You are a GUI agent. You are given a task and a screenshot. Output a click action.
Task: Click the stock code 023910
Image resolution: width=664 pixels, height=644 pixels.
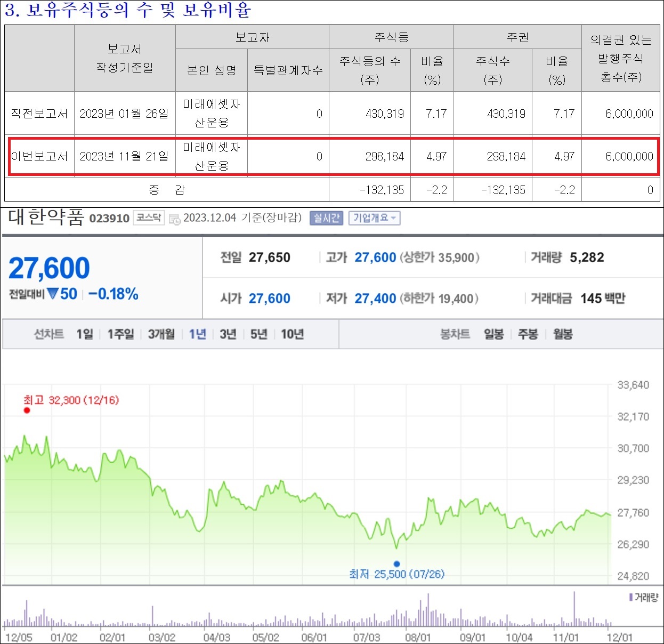tap(109, 218)
